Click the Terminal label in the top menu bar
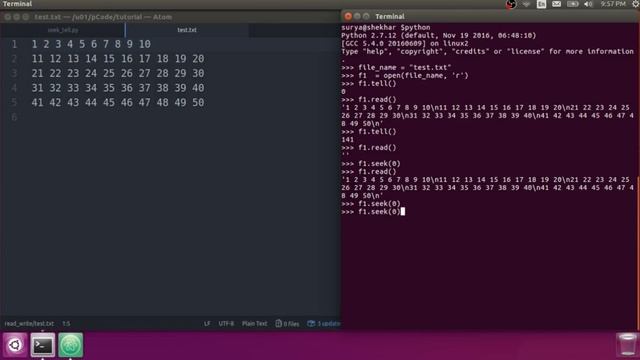 point(17,4)
